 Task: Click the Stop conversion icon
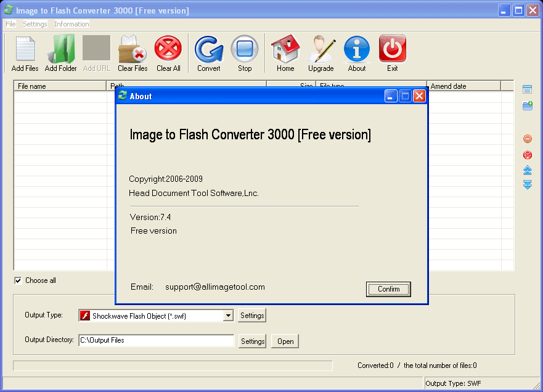[244, 52]
